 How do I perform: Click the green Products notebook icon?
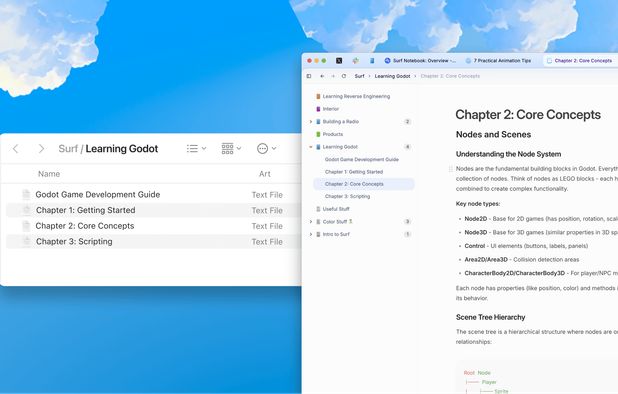(x=318, y=134)
